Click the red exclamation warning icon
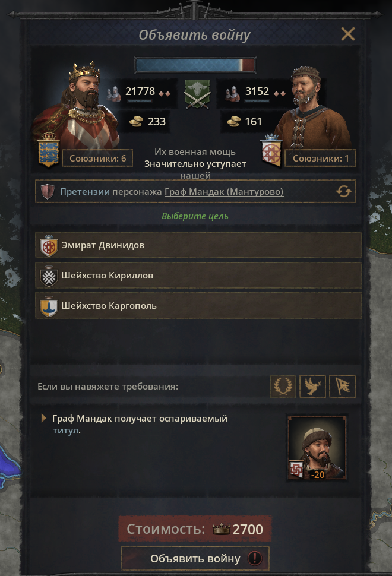The image size is (392, 576). [255, 558]
